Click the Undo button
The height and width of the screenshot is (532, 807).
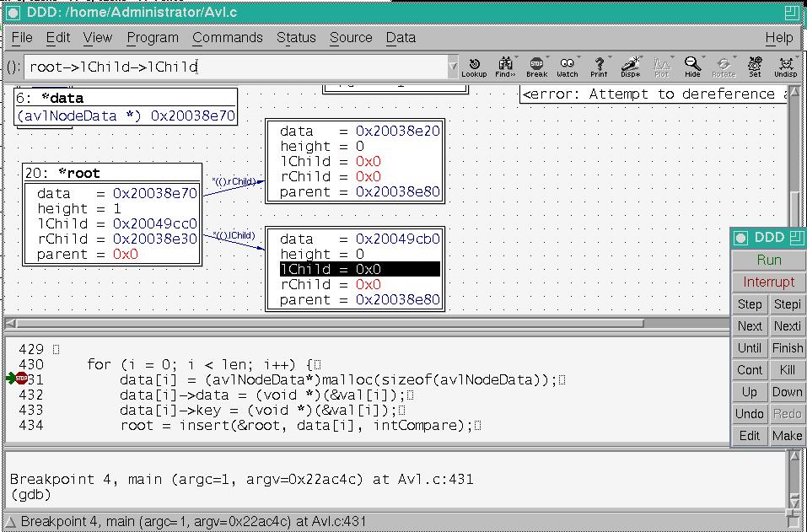tap(750, 414)
